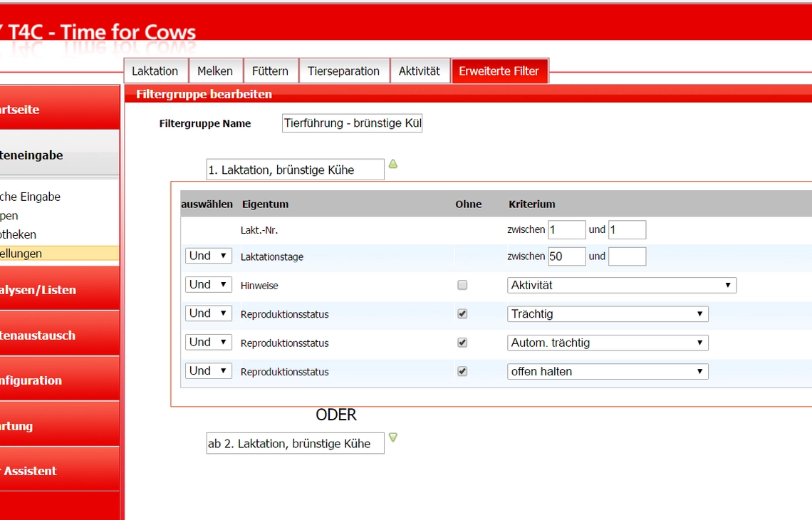Collapse the 1. Laktation group green arrow
This screenshot has width=812, height=520.
coord(392,165)
